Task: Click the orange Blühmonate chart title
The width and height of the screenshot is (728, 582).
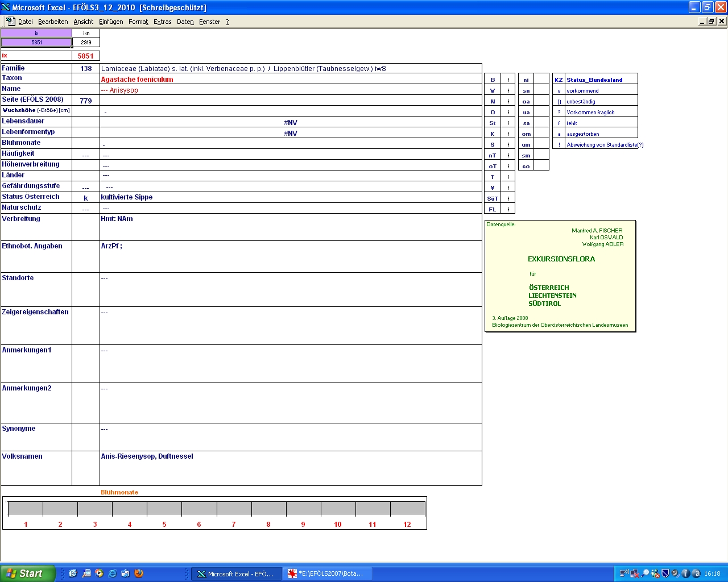Action: pyautogui.click(x=119, y=492)
